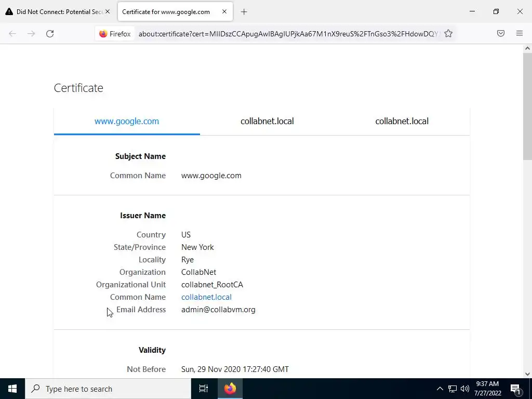The image size is (532, 399).
Task: Click the Certificate page heading
Action: coord(78,88)
